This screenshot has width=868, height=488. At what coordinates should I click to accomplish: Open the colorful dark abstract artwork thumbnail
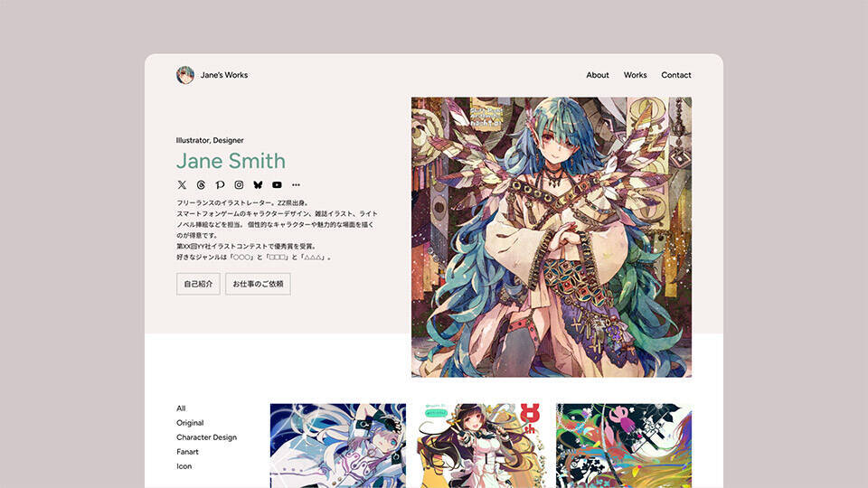tap(624, 446)
